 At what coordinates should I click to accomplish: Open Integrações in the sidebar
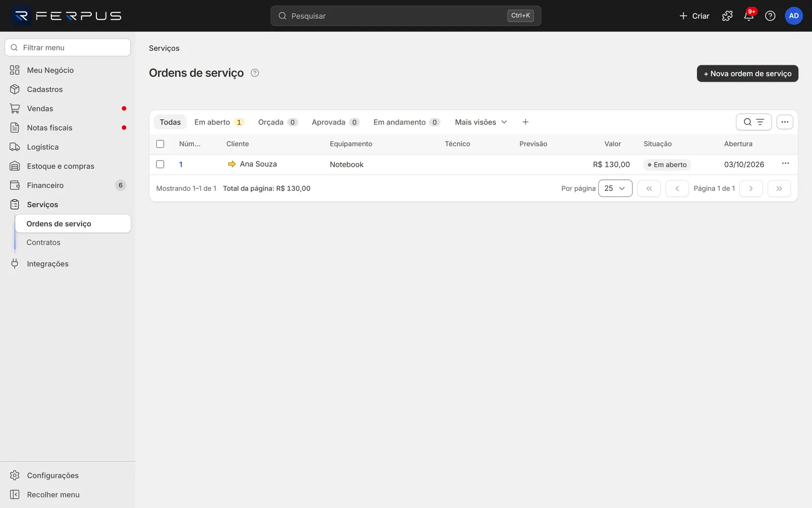(67, 264)
